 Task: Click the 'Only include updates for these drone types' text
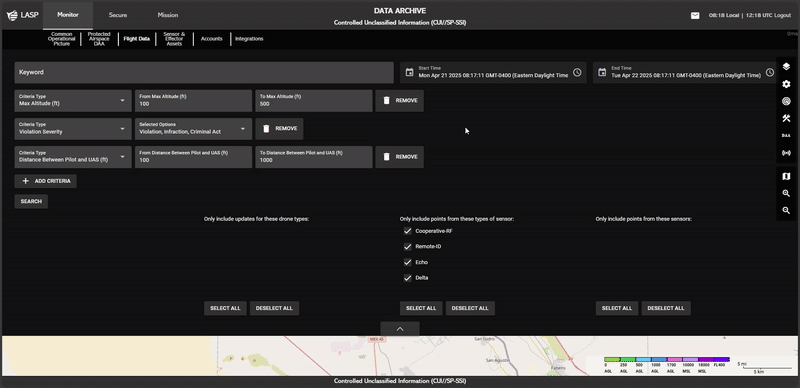257,219
